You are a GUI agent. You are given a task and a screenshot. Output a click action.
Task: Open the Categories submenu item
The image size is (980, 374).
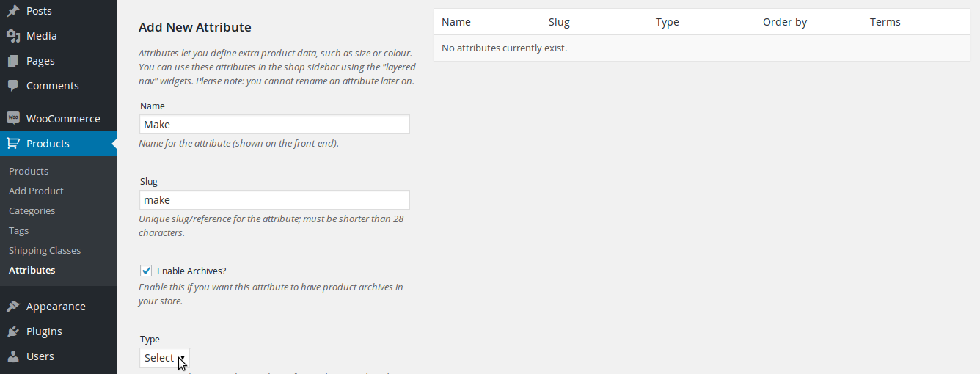[x=32, y=210]
